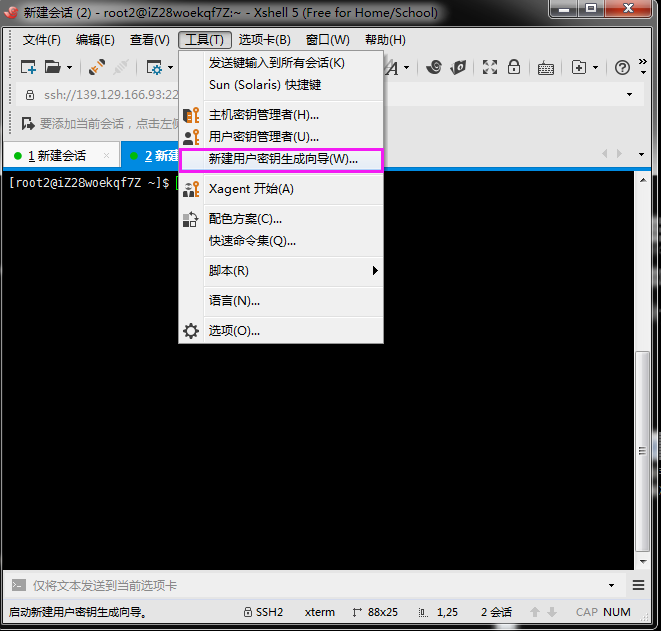The height and width of the screenshot is (631, 661).
Task: Expand the address bar dropdown arrow
Action: point(629,94)
